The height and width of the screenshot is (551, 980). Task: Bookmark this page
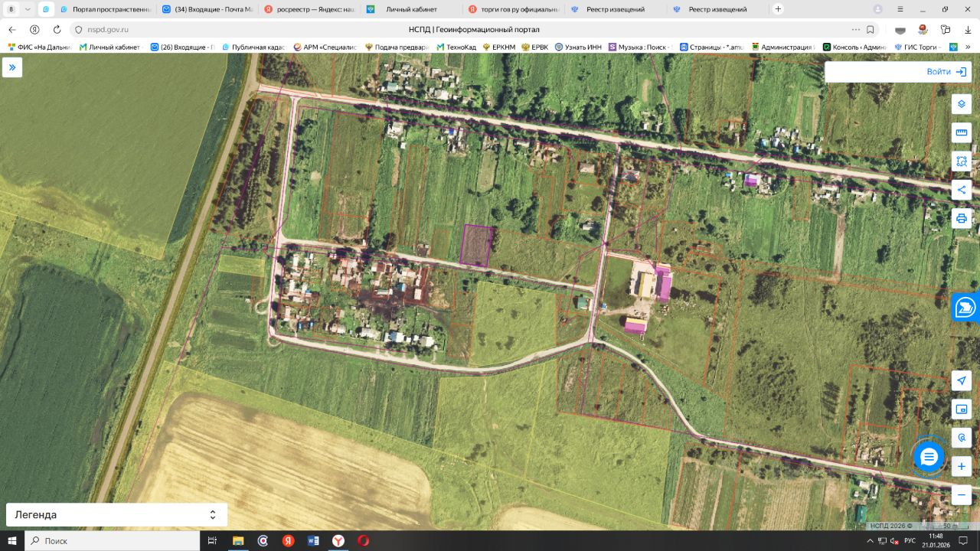click(x=871, y=30)
